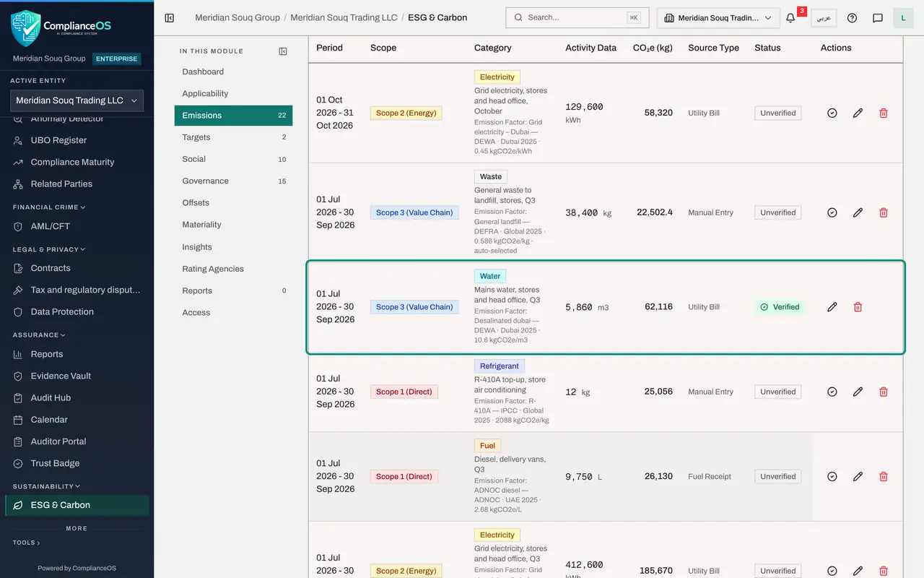Expand the Tools section

click(x=26, y=543)
